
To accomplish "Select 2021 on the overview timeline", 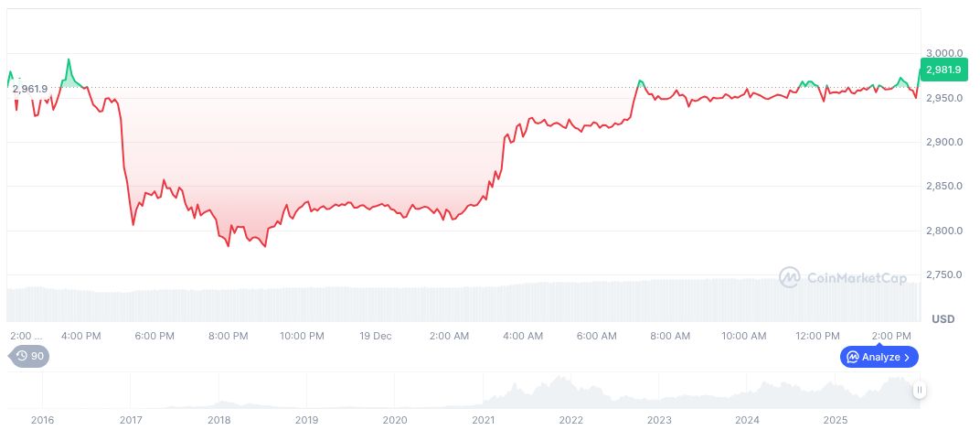I will click(483, 420).
